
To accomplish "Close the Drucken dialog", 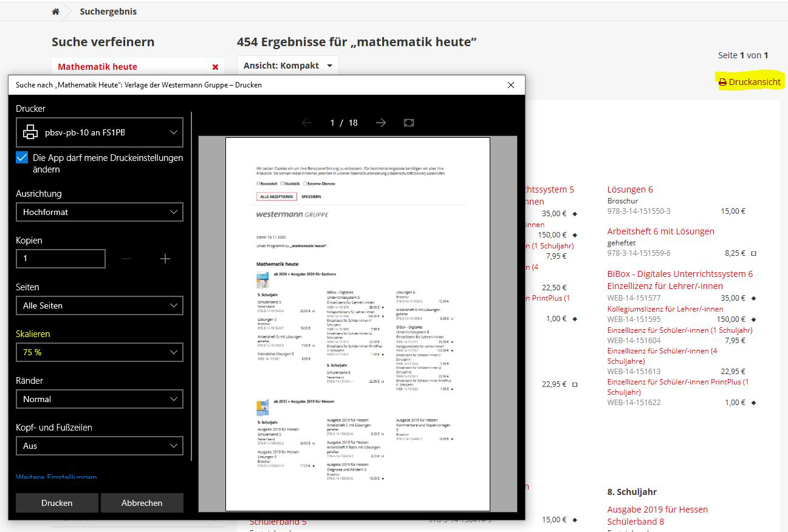I will (511, 85).
